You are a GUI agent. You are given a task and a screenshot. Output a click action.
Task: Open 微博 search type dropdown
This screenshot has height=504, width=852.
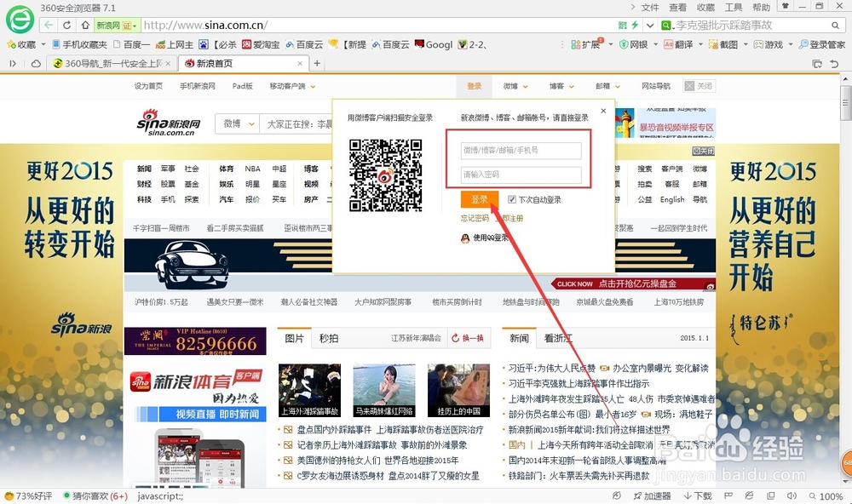tap(238, 123)
